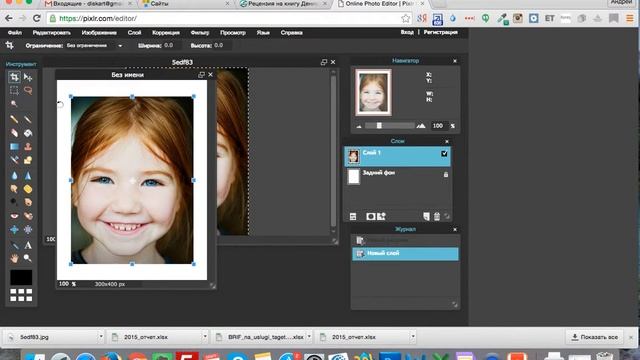Open the Фильтр menu

tap(200, 33)
